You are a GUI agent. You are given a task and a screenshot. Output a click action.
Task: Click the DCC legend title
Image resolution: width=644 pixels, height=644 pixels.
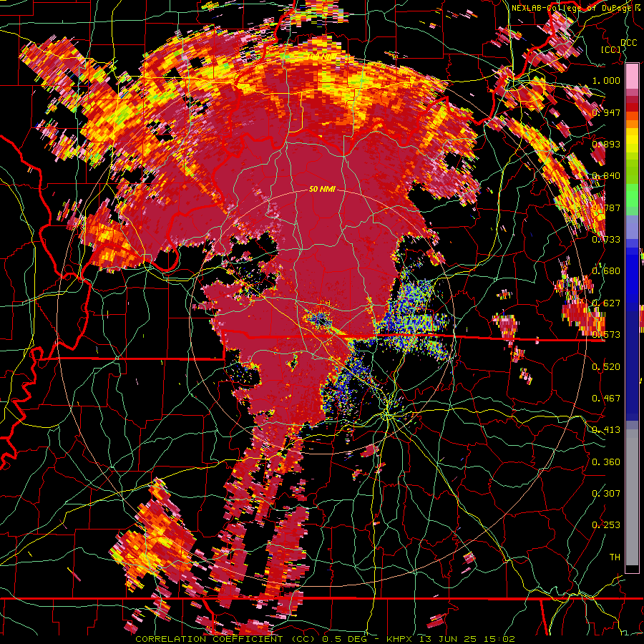(628, 43)
